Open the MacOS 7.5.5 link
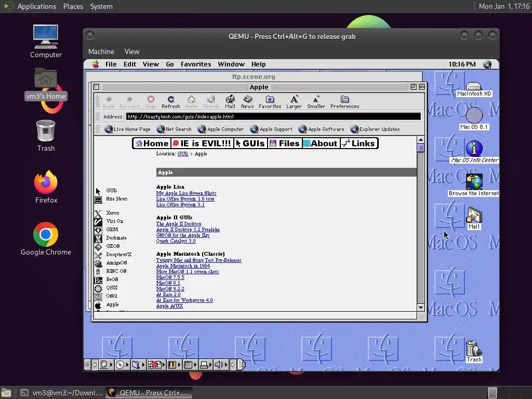 coord(170,277)
